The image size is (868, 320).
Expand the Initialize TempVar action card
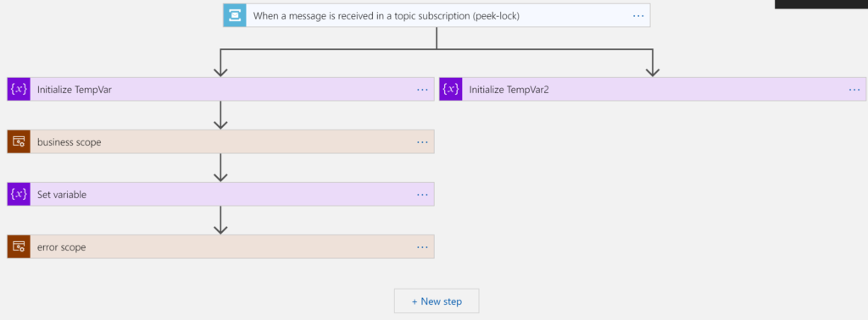[221, 89]
